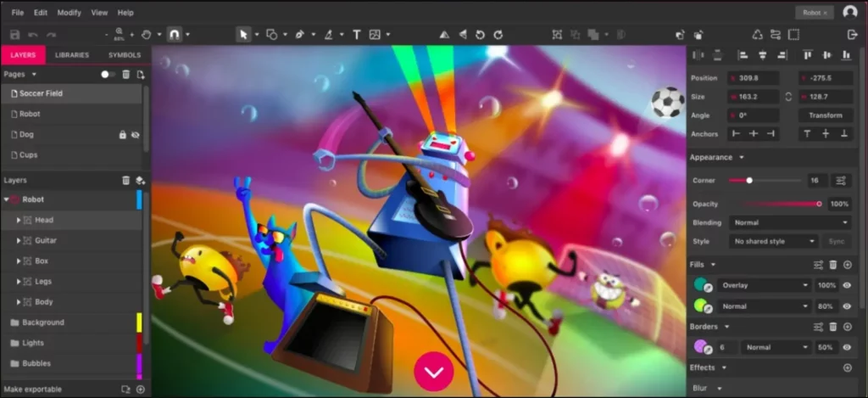This screenshot has width=868, height=398.
Task: Add a new effect with plus
Action: pyautogui.click(x=847, y=367)
